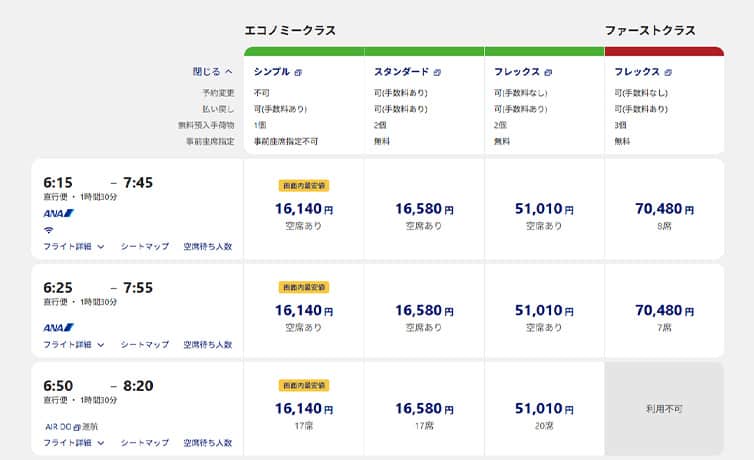Click ANA logo on the 6:25 flight
Viewport: 754px width, 460px height.
pyautogui.click(x=59, y=327)
